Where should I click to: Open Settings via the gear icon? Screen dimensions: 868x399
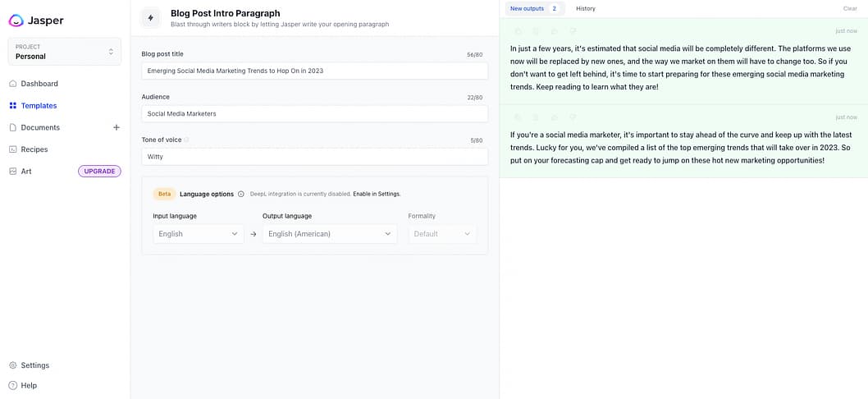pyautogui.click(x=13, y=365)
